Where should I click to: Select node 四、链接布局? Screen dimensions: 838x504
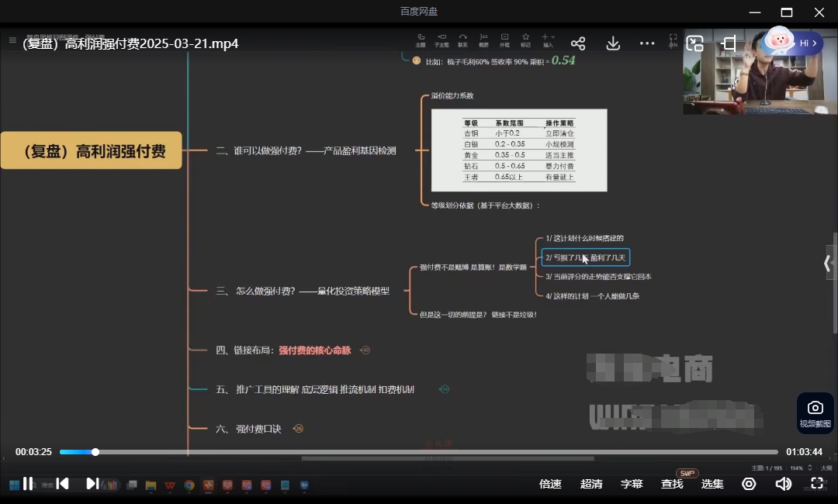coord(283,350)
